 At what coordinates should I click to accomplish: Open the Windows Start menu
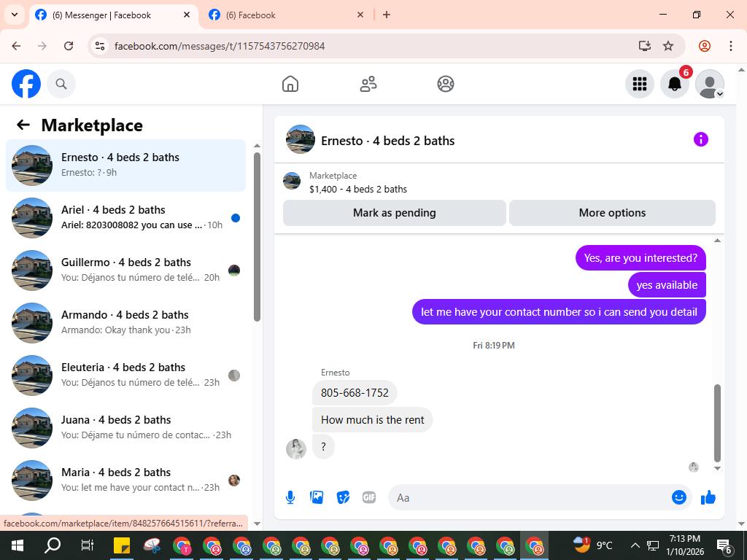[18, 545]
